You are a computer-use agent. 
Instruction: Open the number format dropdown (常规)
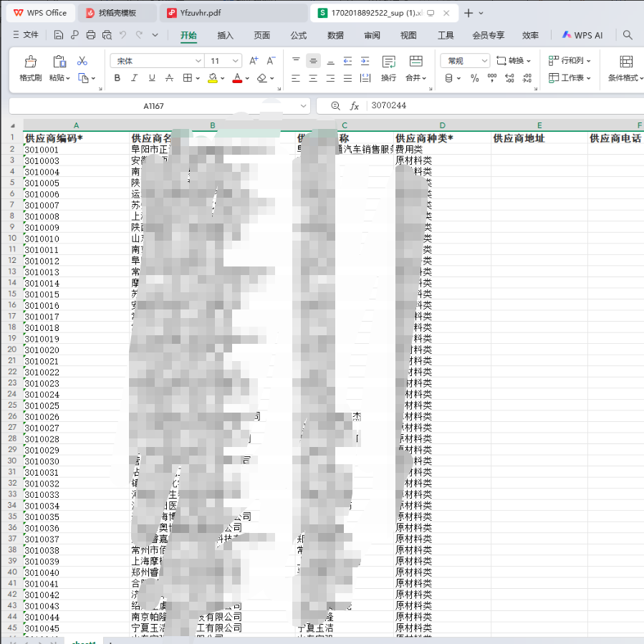tap(485, 61)
